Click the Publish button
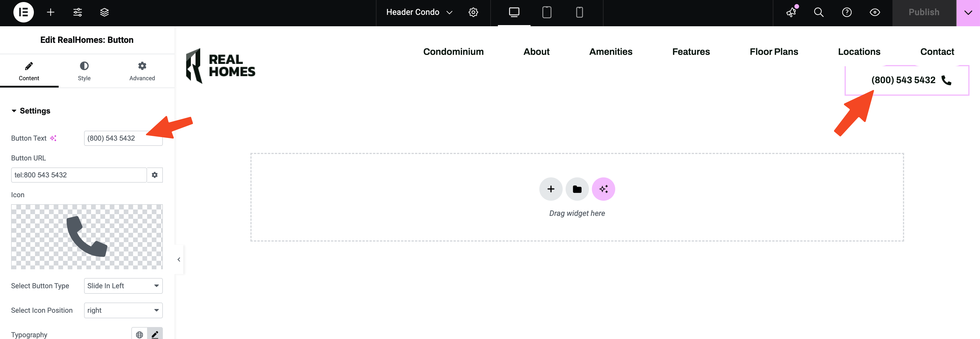Image resolution: width=980 pixels, height=339 pixels. coord(924,12)
